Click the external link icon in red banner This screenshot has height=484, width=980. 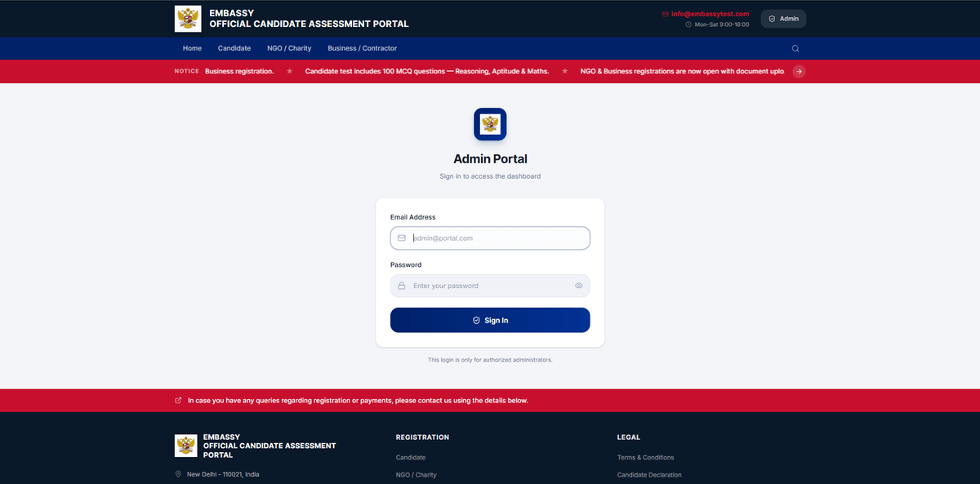179,401
